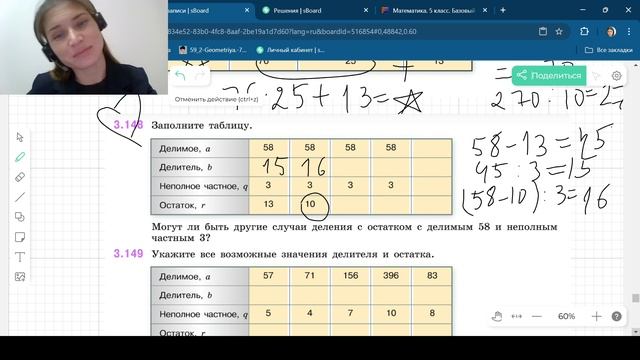640x360 pixels.
Task: Click the cell with remainder 13
Action: (269, 204)
